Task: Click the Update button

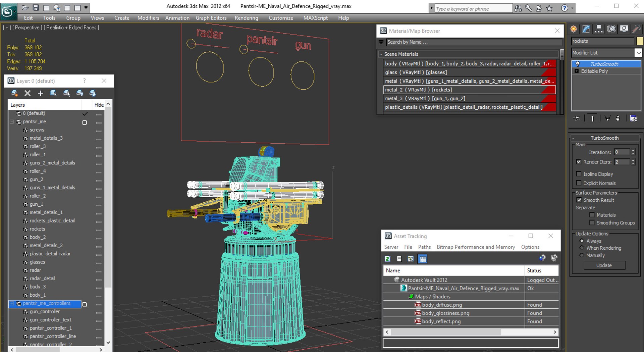Action: point(604,265)
